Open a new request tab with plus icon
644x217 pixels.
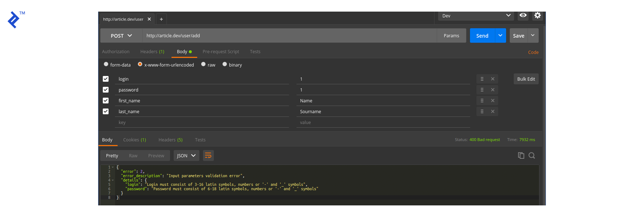click(161, 19)
